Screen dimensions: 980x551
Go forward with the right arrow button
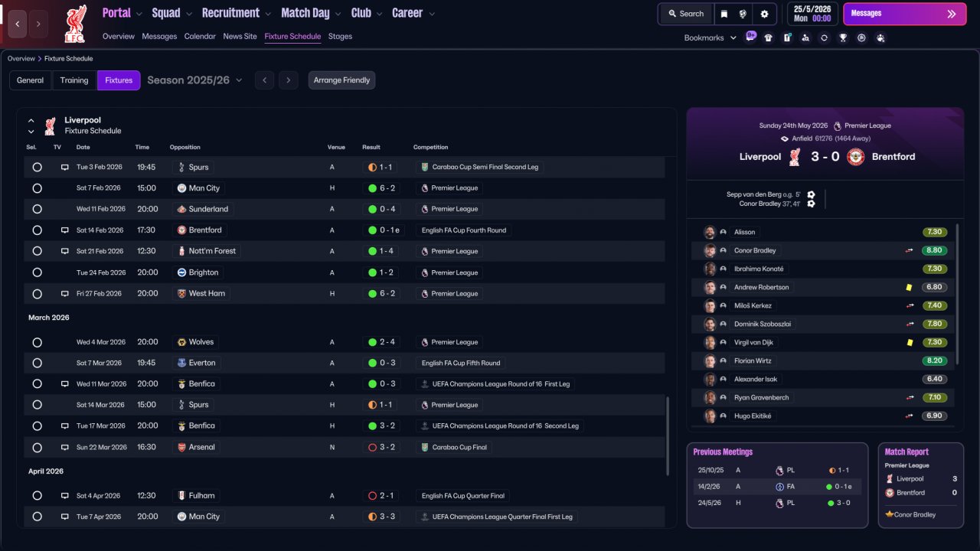pos(38,24)
